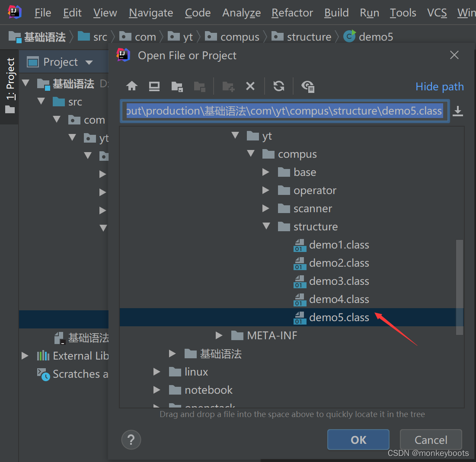Open the View menu

(x=105, y=13)
